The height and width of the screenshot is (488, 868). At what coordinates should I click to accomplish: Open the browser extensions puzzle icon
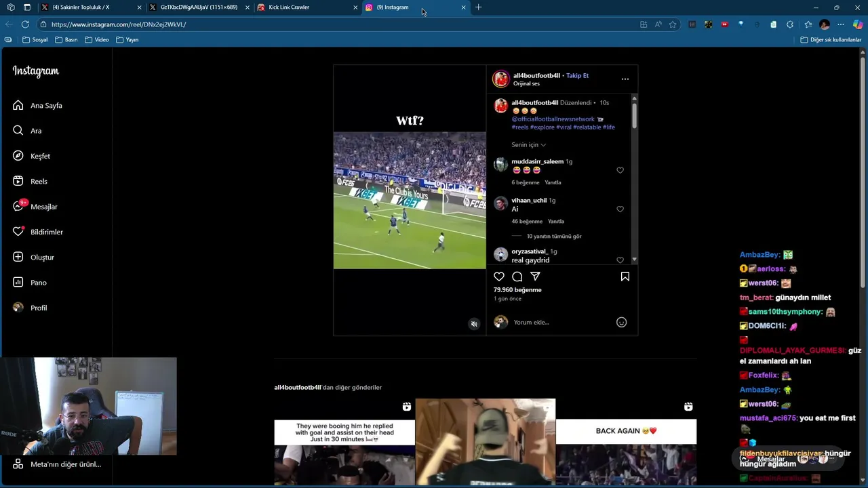pos(790,24)
